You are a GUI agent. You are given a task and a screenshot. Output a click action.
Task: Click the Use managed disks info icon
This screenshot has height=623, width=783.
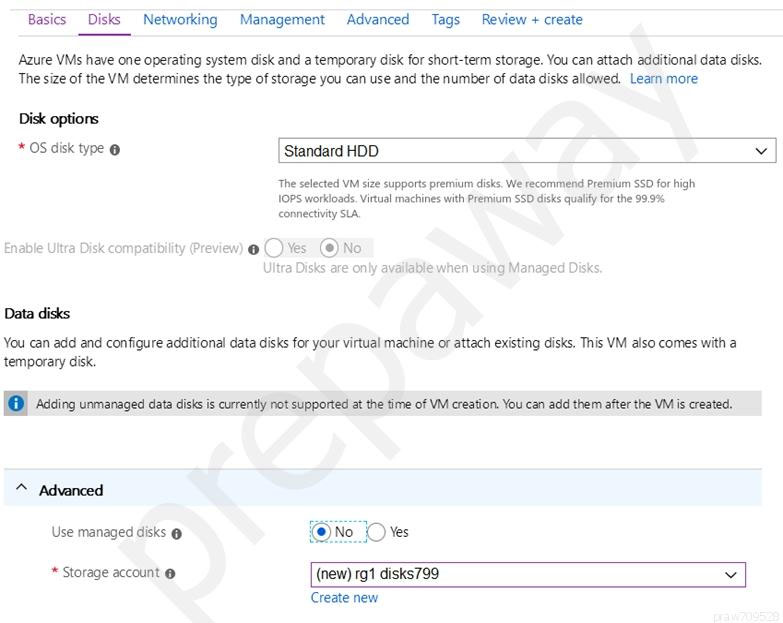[176, 534]
